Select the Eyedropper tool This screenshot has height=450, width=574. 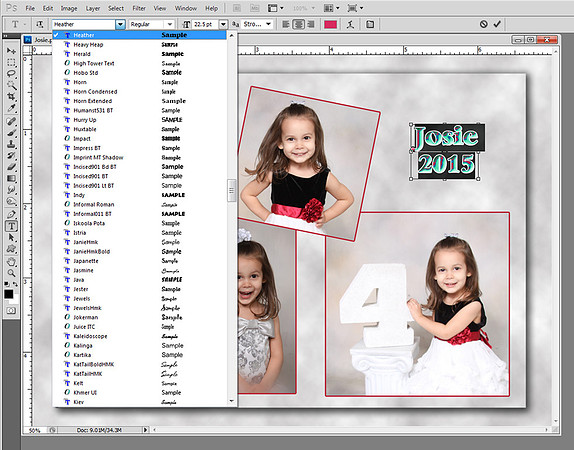point(11,108)
